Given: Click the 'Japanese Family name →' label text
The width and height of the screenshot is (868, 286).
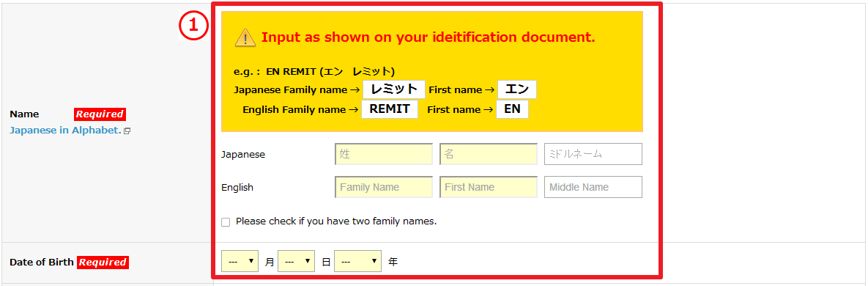Looking at the screenshot, I should pos(297,89).
